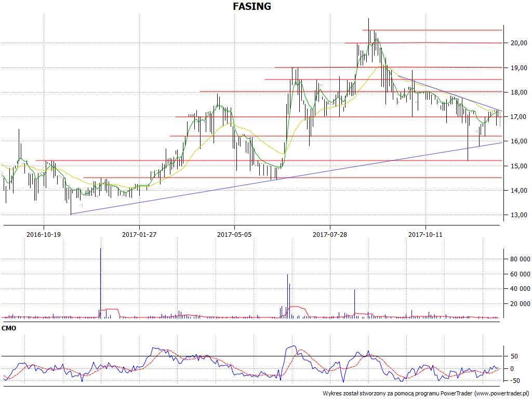Select the 18,00 price axis label
Image resolution: width=532 pixels, height=399 pixels.
pyautogui.click(x=519, y=92)
